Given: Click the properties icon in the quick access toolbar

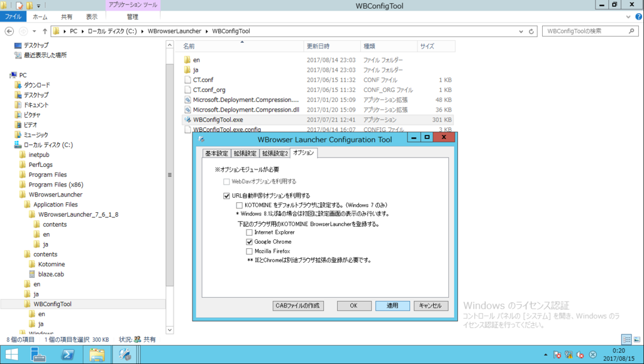Looking at the screenshot, I should click(x=19, y=5).
